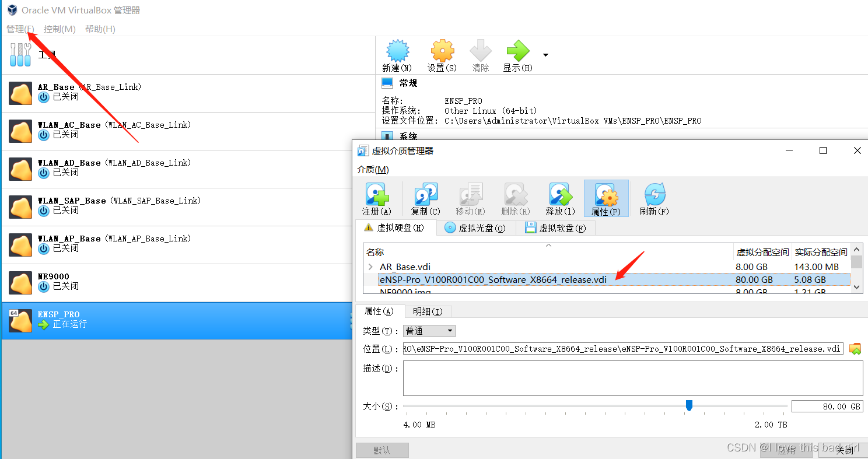The image size is (868, 459).
Task: Click the 描述(D) description text box
Action: point(633,378)
